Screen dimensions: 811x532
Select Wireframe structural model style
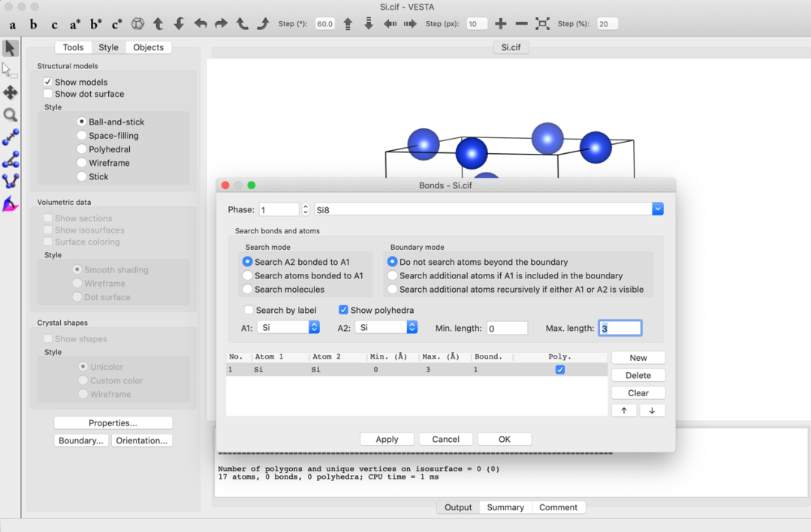(81, 162)
